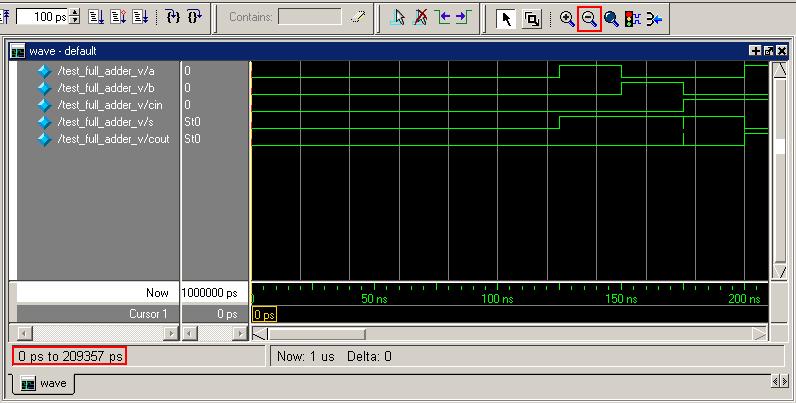Click the Run simulation icon
796x403 pixels.
coord(96,17)
